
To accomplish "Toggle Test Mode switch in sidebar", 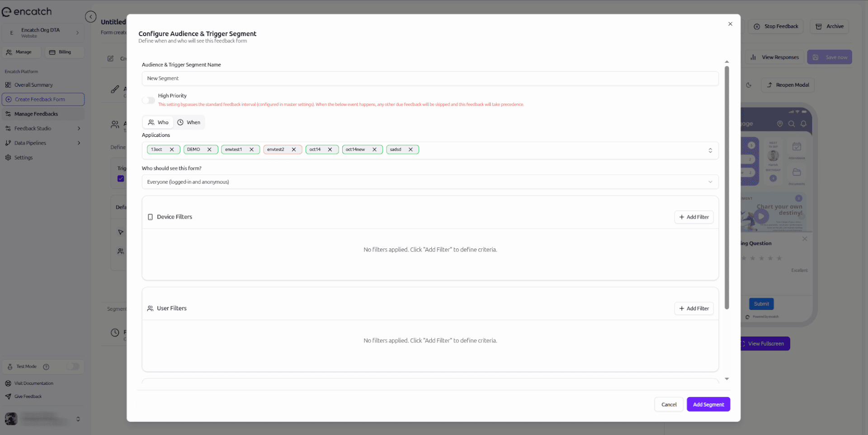I will 73,366.
